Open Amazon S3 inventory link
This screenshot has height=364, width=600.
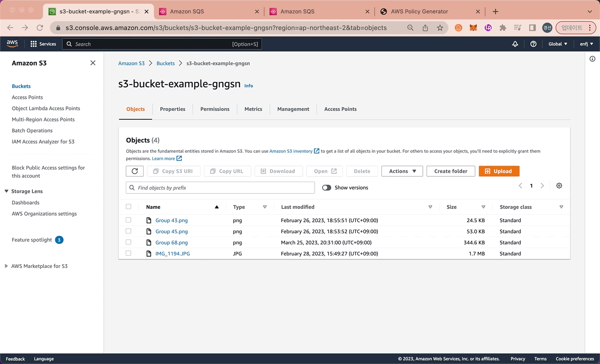pyautogui.click(x=294, y=151)
